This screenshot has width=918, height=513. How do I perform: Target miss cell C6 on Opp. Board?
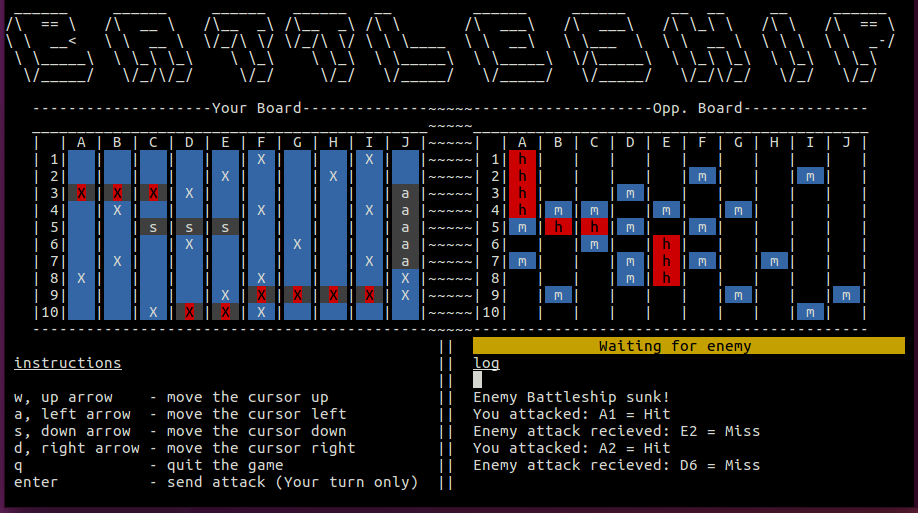click(594, 244)
